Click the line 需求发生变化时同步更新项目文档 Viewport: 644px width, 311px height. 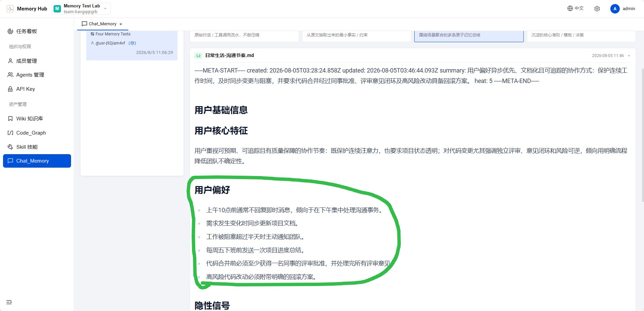(252, 223)
